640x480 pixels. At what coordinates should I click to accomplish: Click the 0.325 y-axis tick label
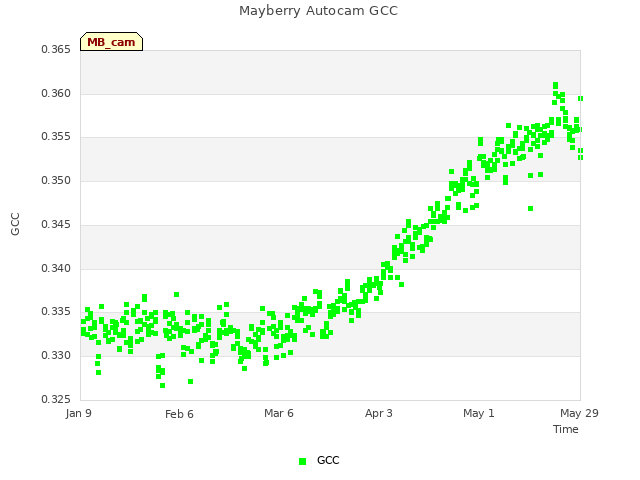pyautogui.click(x=56, y=399)
